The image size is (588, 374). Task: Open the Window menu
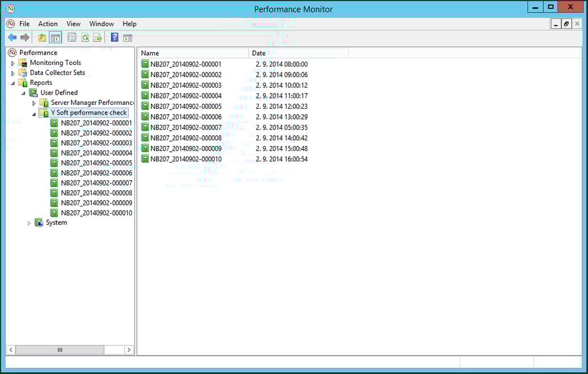coord(101,24)
